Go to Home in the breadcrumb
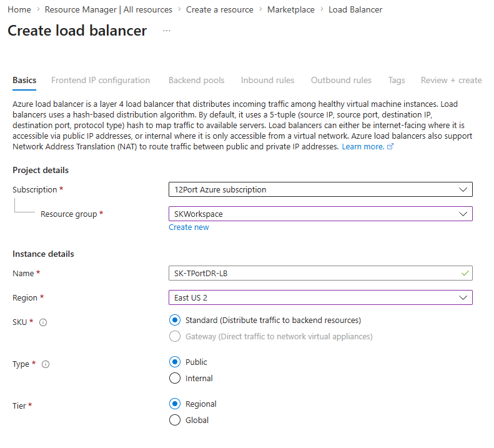The height and width of the screenshot is (448, 494). [x=19, y=10]
